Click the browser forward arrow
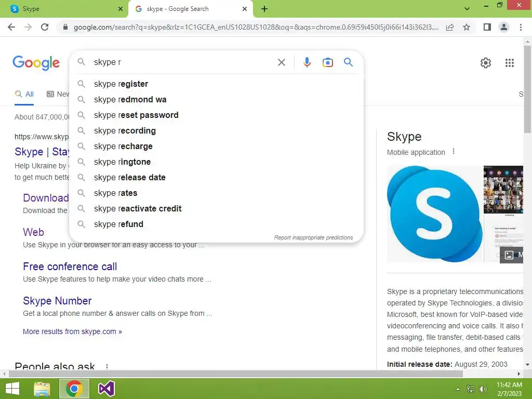Viewport: 532px width, 399px height. pyautogui.click(x=28, y=27)
